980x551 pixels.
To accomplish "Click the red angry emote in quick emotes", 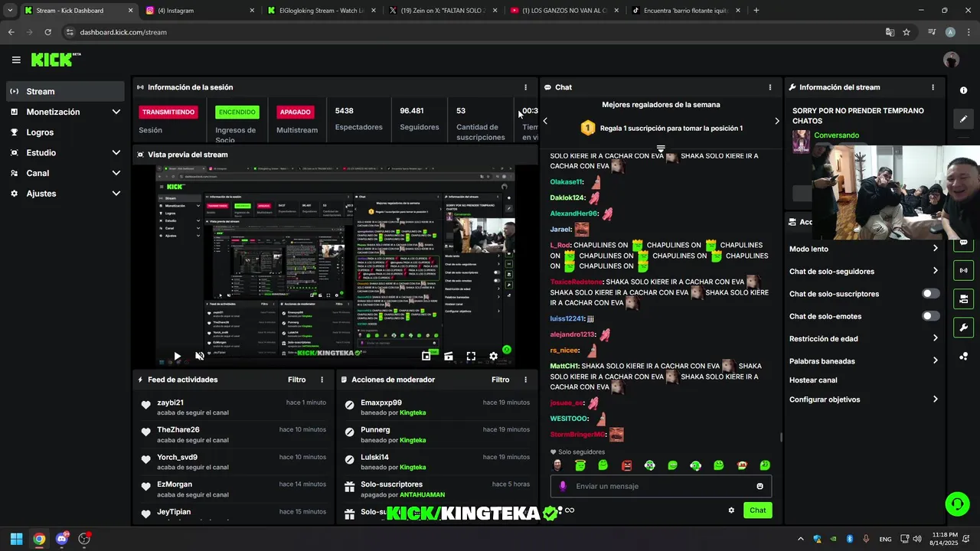I will click(626, 465).
